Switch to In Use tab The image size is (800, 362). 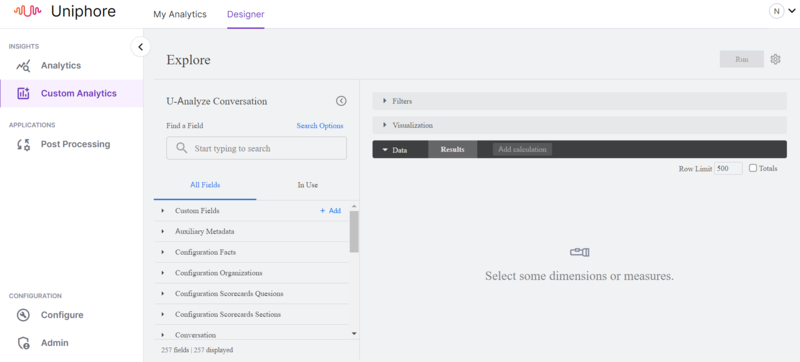coord(308,185)
